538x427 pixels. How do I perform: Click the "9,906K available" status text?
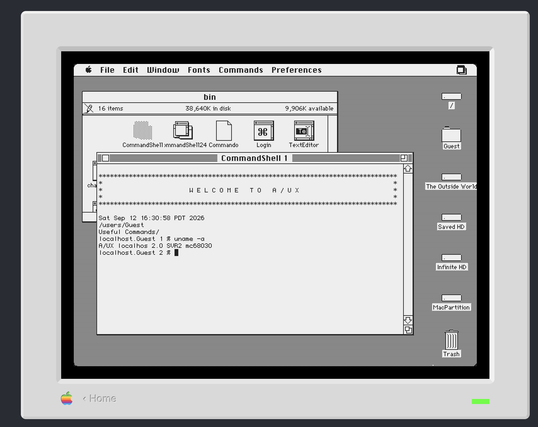click(309, 108)
